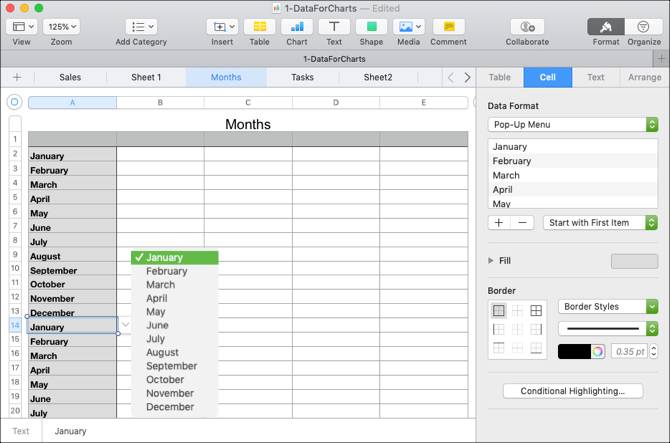
Task: Click the add tab plus at right
Action: [661, 59]
